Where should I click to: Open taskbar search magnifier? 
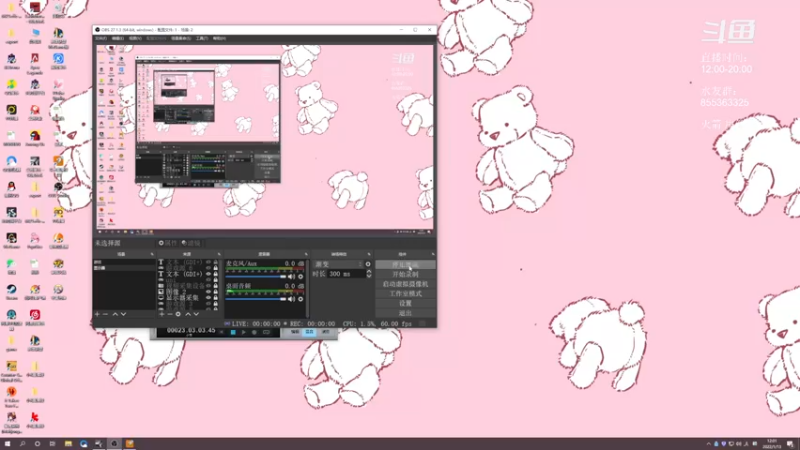click(22, 444)
